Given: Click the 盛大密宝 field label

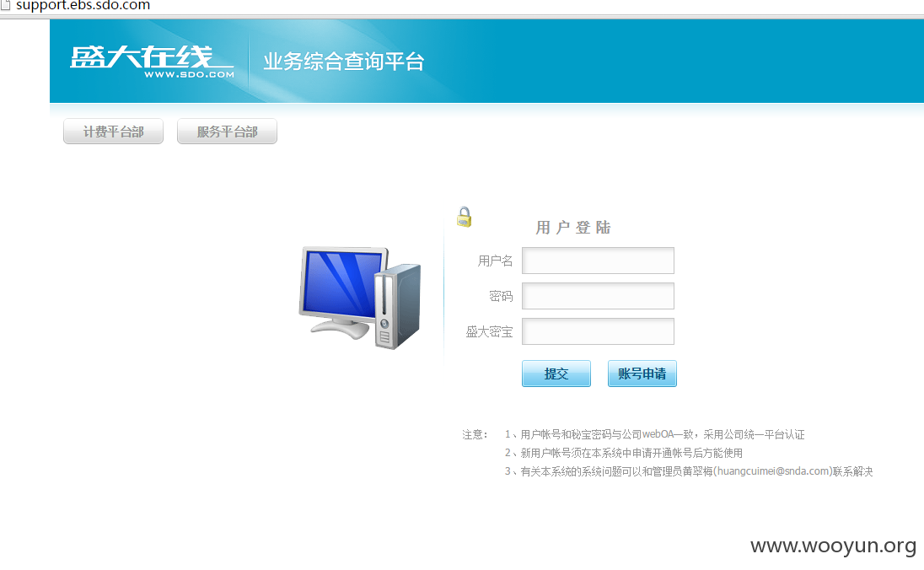Looking at the screenshot, I should [x=489, y=332].
